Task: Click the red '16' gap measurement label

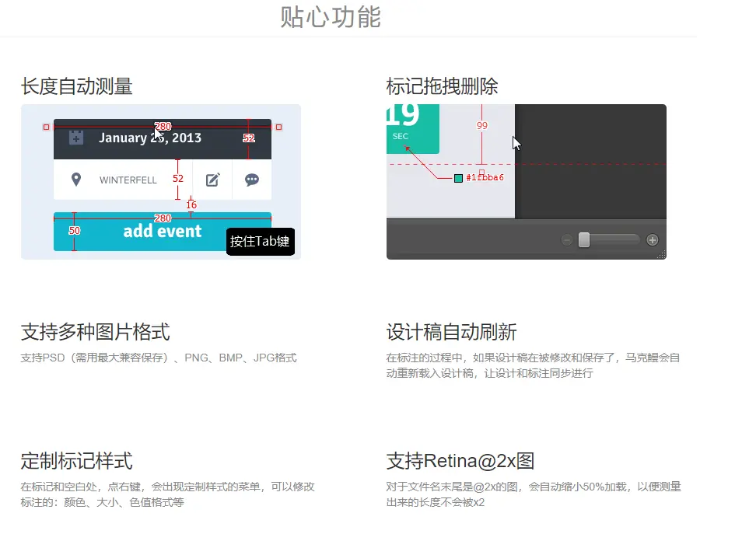Action: coord(191,205)
